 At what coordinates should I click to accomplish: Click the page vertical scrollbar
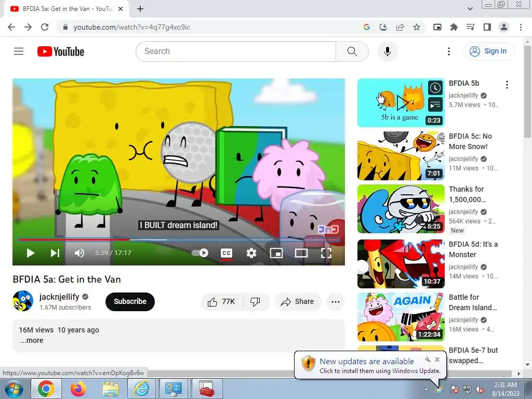point(527,91)
